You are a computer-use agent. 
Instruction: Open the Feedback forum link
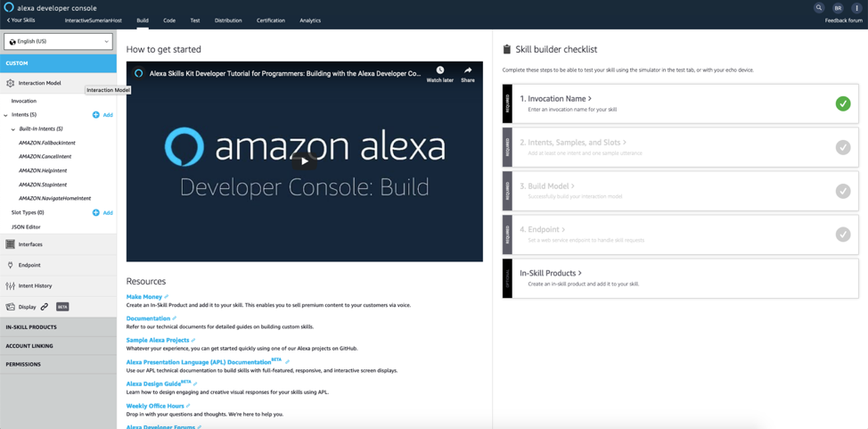point(844,21)
